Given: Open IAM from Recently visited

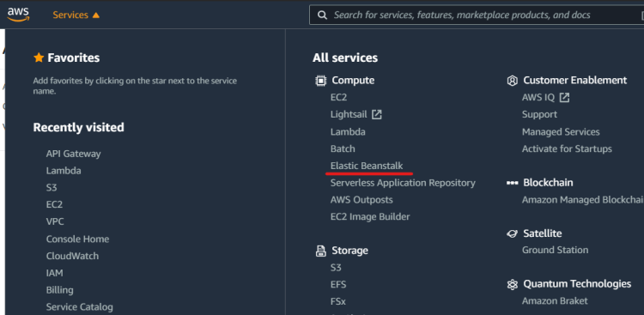Looking at the screenshot, I should click(x=55, y=273).
